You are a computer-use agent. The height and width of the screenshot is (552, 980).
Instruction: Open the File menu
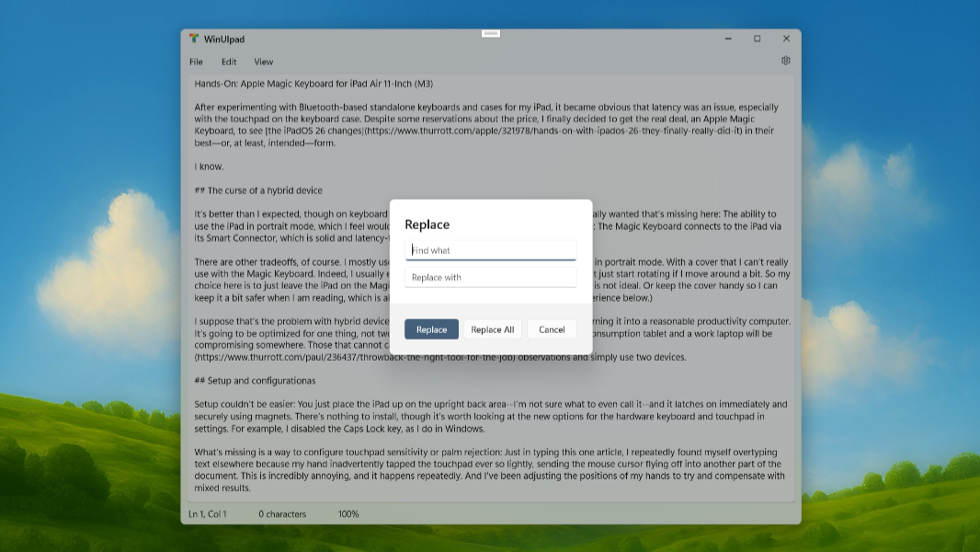click(196, 62)
